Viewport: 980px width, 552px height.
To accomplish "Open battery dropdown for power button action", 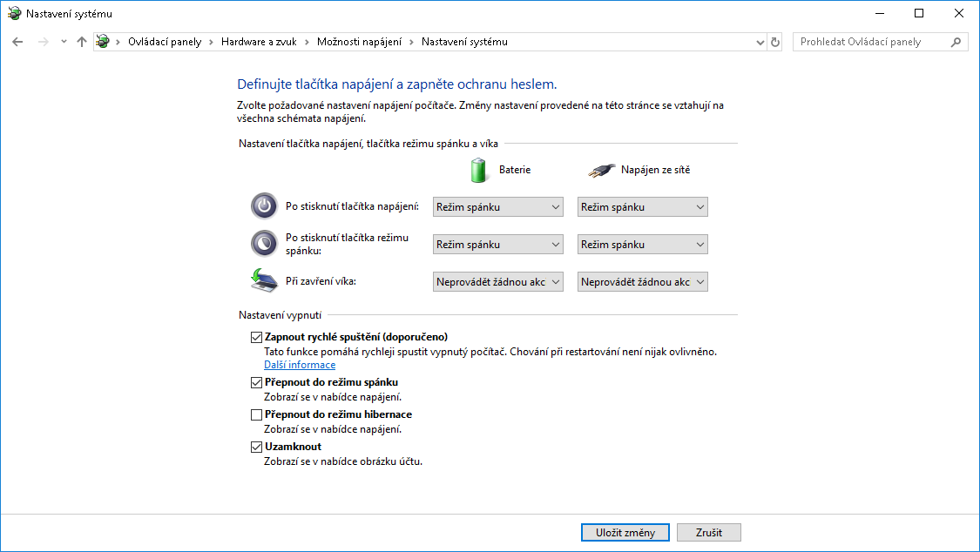I will click(498, 207).
